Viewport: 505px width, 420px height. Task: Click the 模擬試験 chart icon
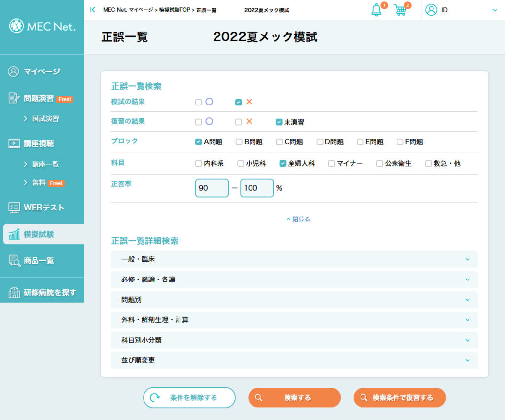point(14,234)
